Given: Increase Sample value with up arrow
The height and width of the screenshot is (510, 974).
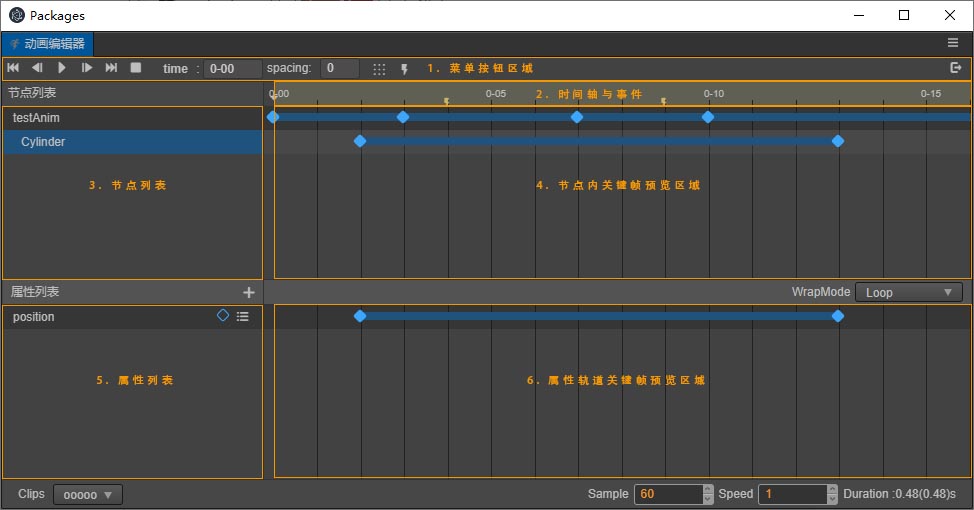Looking at the screenshot, I should pos(708,490).
